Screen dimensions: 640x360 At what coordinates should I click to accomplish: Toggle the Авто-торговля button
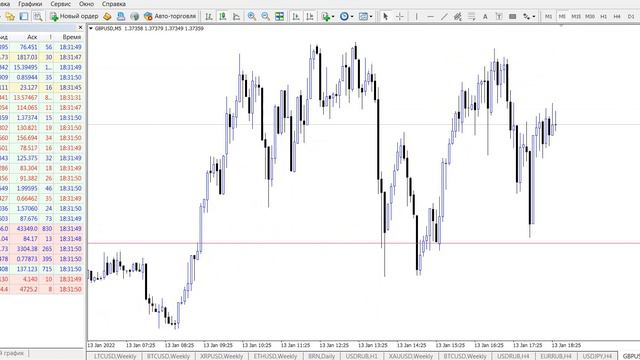(170, 16)
